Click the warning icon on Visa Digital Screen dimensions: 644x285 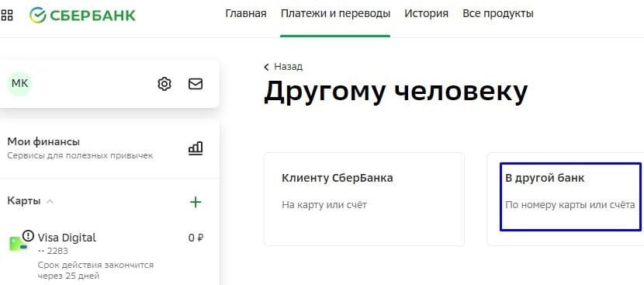click(28, 235)
